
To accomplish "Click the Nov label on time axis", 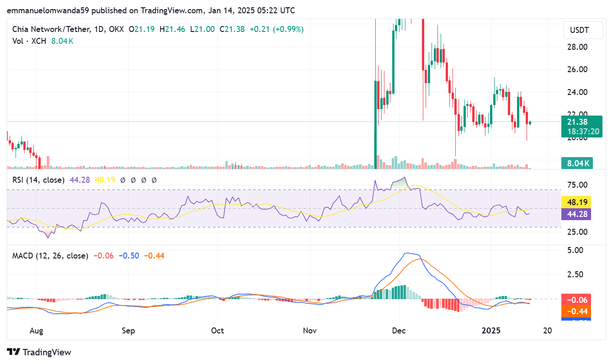I will [x=310, y=330].
